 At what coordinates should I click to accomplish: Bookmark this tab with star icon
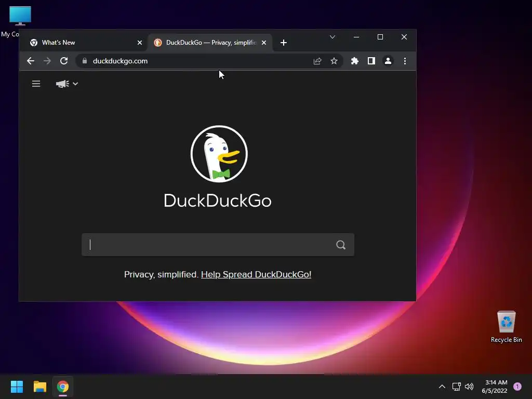334,61
